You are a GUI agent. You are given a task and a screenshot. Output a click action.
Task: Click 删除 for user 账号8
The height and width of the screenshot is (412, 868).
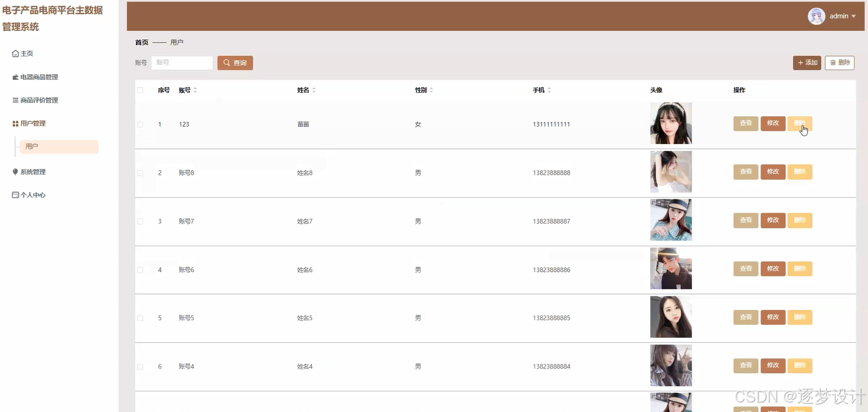point(800,172)
